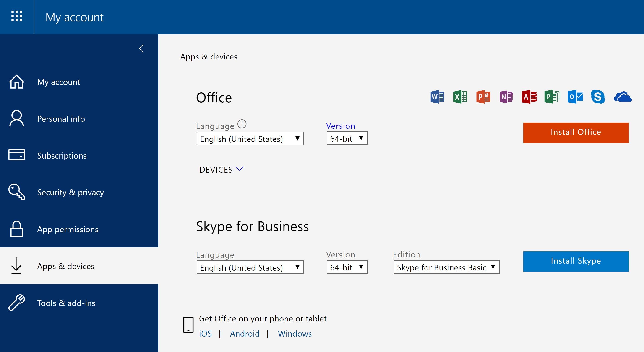This screenshot has width=644, height=352.
Task: Click the My account header title
Action: [x=74, y=17]
